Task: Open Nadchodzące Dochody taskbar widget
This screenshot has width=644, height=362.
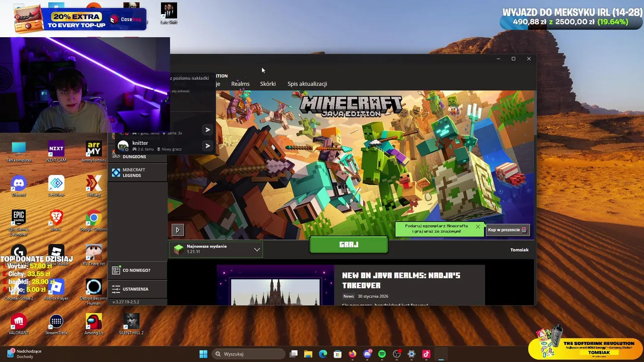Action: tap(24, 354)
